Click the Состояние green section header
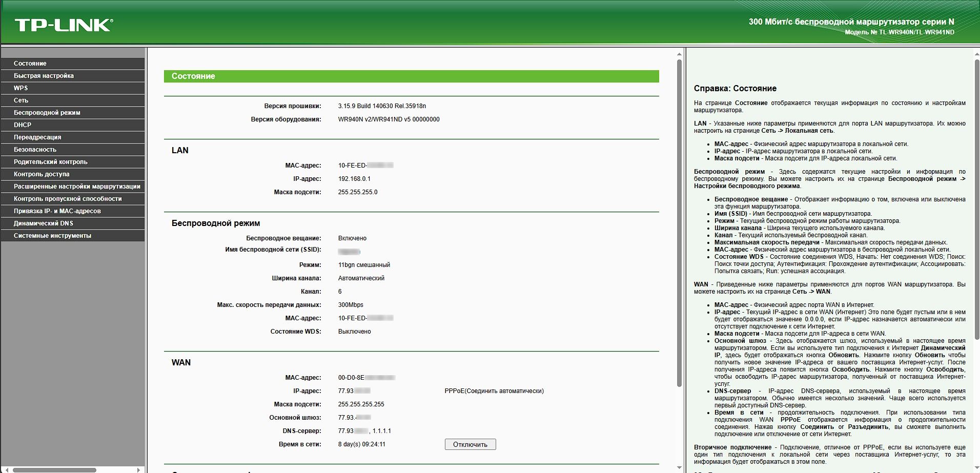This screenshot has height=473, width=980. pos(411,76)
